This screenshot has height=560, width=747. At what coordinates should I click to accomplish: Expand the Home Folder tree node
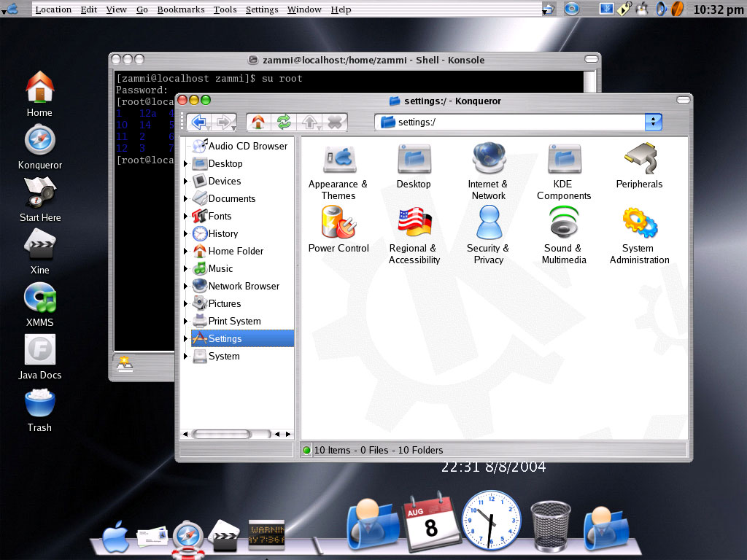click(185, 252)
